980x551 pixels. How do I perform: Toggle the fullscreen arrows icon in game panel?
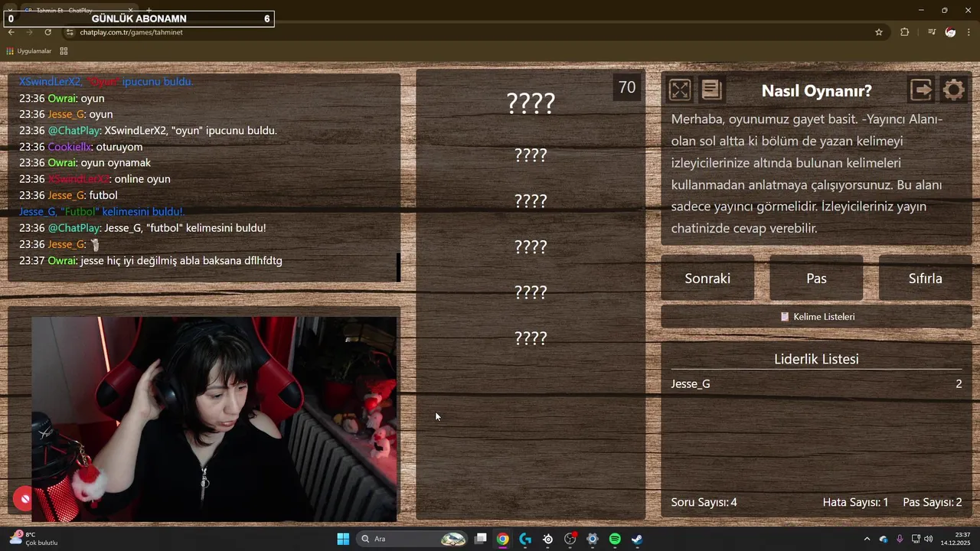pyautogui.click(x=680, y=90)
